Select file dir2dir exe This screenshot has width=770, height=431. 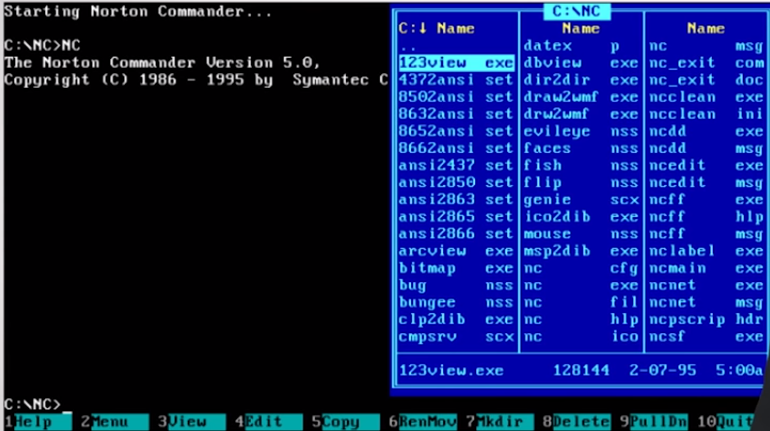click(581, 80)
